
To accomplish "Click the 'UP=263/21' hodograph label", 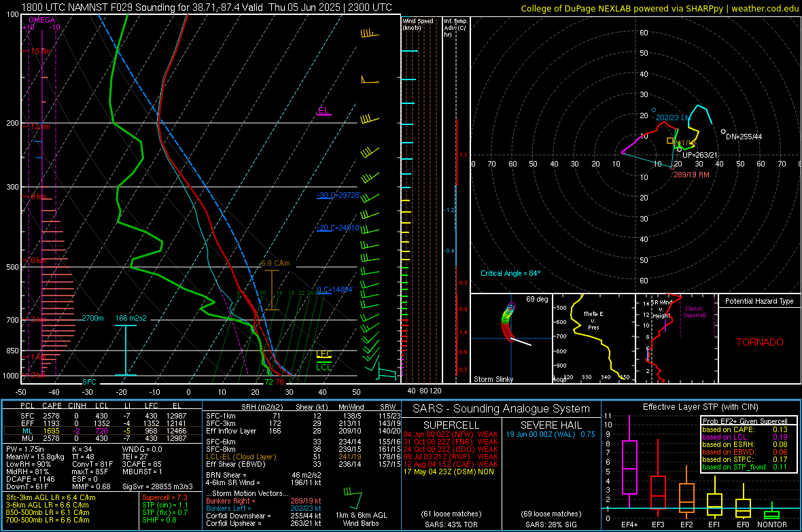I will (x=699, y=155).
